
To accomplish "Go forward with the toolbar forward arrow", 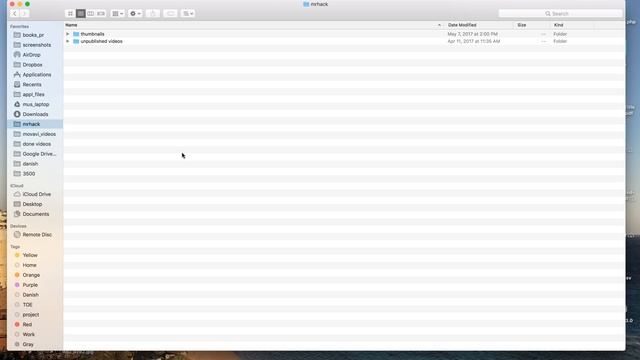I will click(24, 13).
